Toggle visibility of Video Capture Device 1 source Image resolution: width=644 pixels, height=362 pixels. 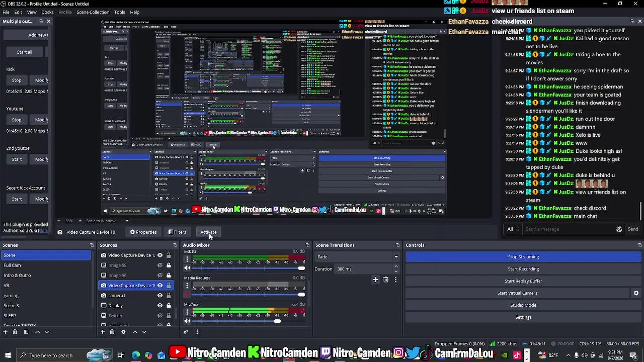pos(160,255)
